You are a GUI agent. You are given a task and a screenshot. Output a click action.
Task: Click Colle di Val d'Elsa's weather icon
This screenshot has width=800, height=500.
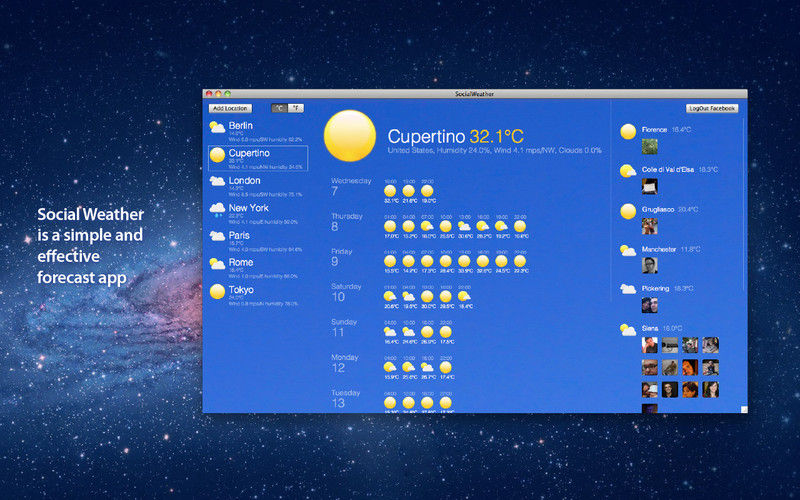pos(628,171)
